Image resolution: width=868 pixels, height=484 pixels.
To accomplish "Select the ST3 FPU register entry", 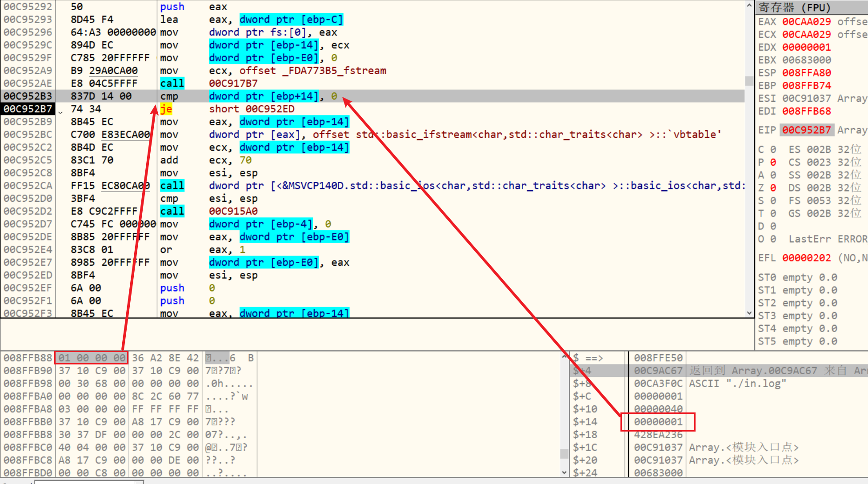I will click(x=798, y=316).
